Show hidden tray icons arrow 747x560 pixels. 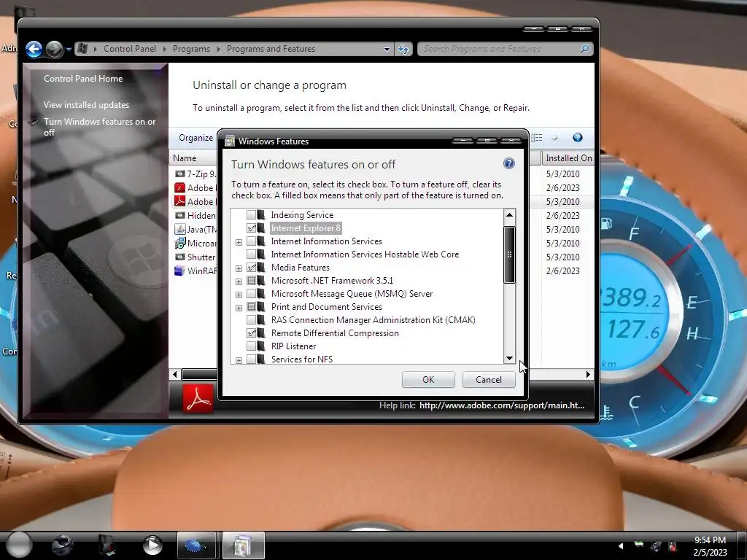coord(621,545)
